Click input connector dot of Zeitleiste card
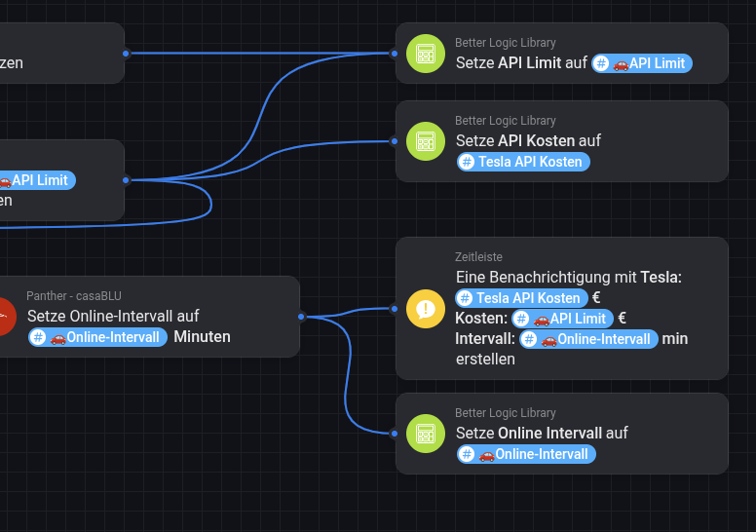The width and height of the screenshot is (756, 532). [x=395, y=309]
